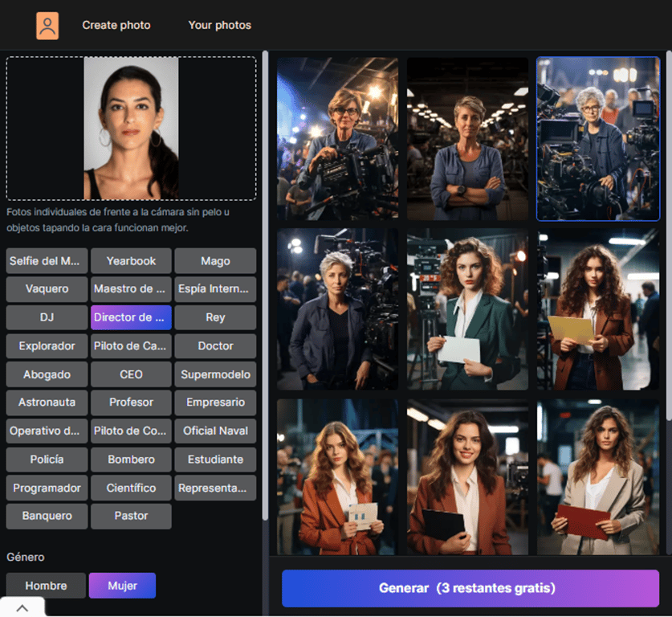Set gender to Hombre
This screenshot has width=672, height=617.
pos(46,586)
